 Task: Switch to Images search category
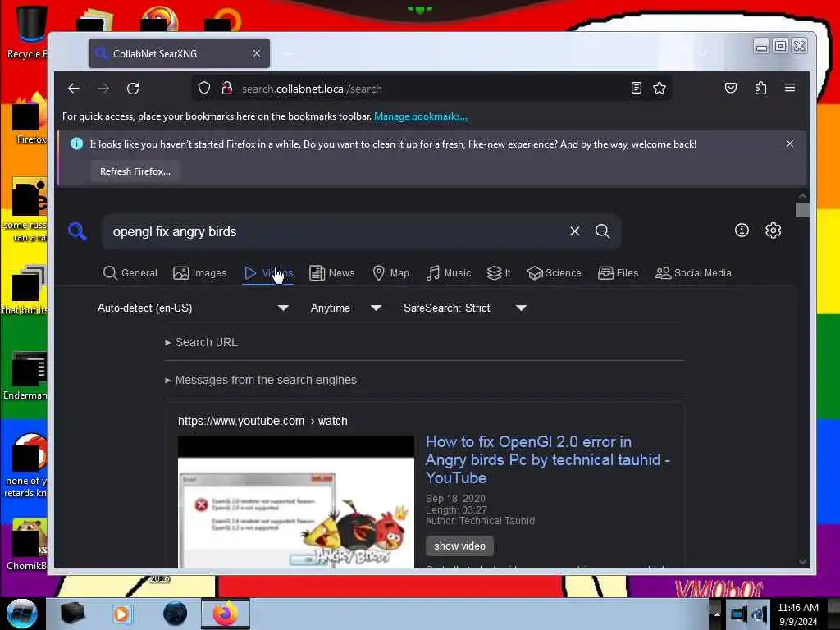pyautogui.click(x=200, y=272)
